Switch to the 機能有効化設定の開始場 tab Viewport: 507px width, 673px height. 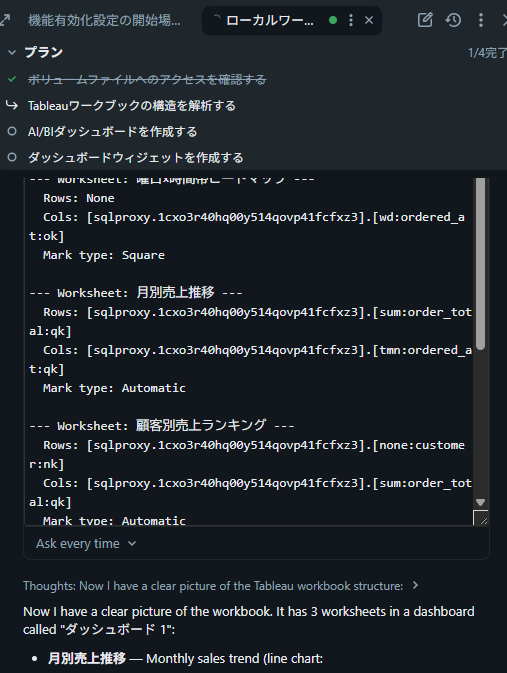(x=104, y=20)
